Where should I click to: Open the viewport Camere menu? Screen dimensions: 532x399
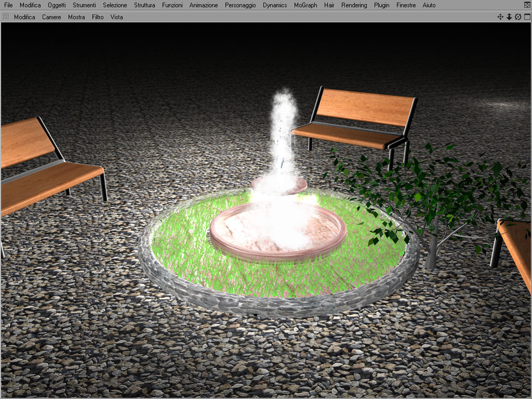coord(51,17)
